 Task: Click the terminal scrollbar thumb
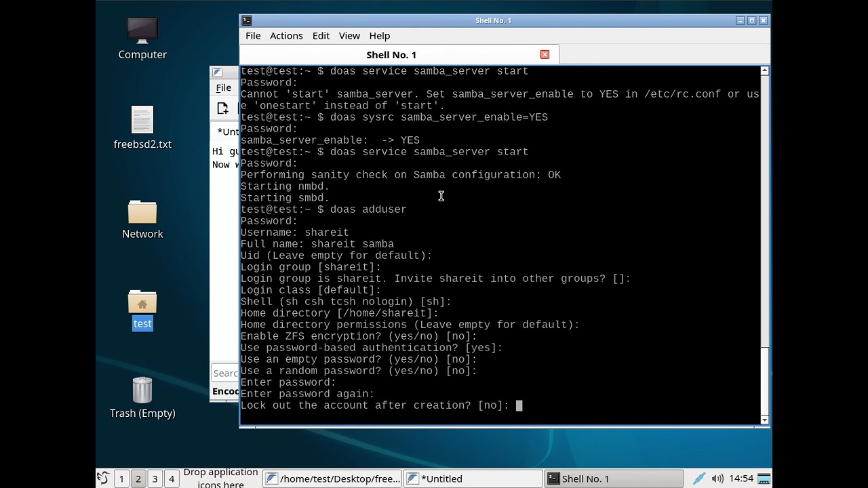764,381
